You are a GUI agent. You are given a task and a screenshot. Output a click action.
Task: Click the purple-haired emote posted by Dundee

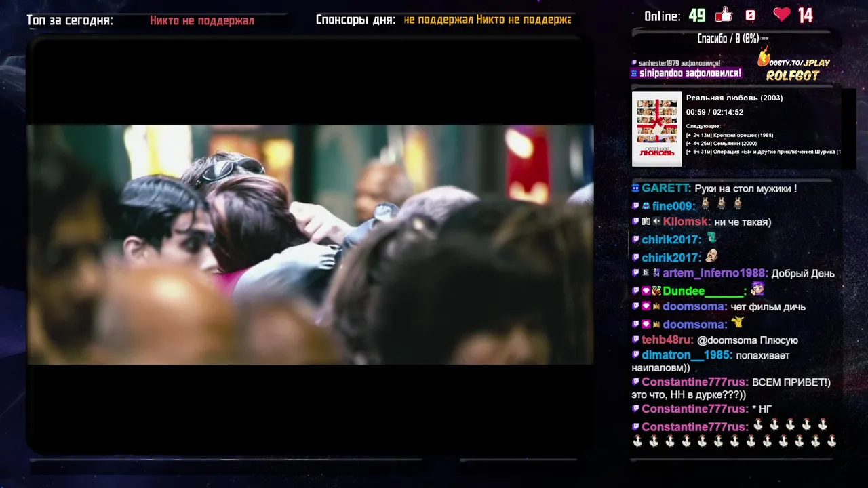pyautogui.click(x=757, y=289)
